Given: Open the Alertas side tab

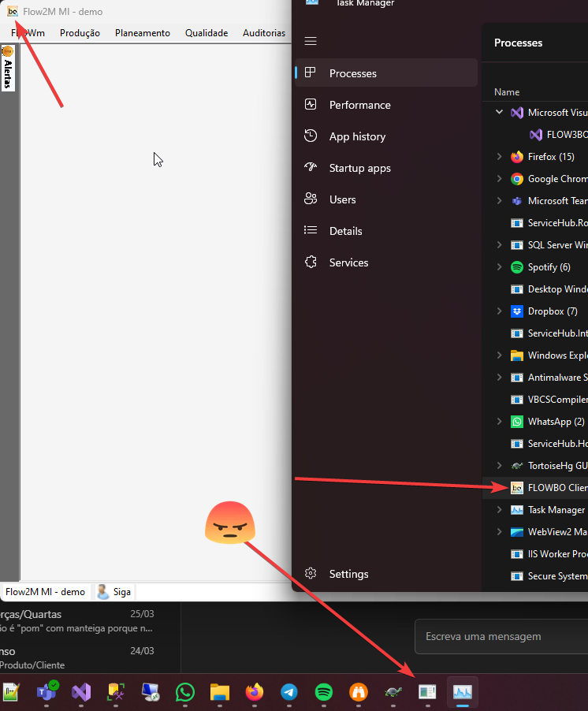Looking at the screenshot, I should tap(8, 68).
